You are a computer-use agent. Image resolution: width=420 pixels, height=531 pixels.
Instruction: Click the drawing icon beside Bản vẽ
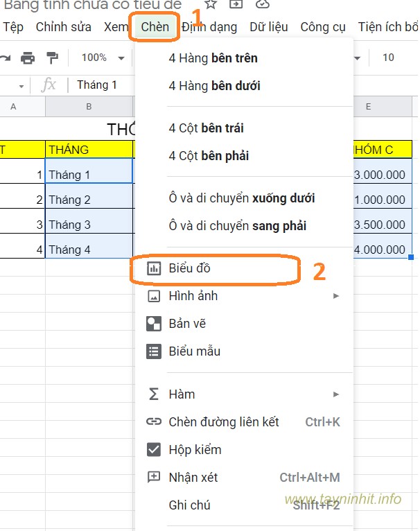(x=154, y=324)
